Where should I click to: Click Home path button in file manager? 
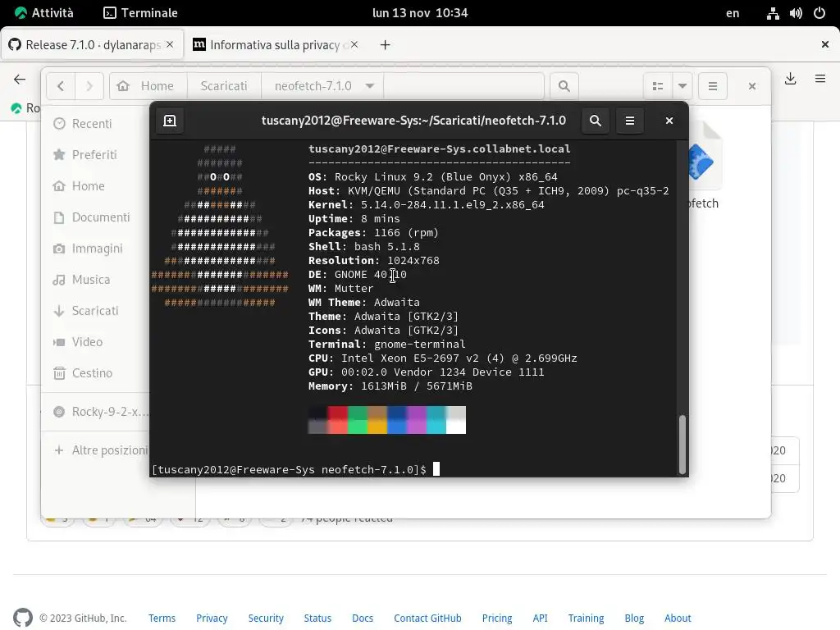coord(148,86)
